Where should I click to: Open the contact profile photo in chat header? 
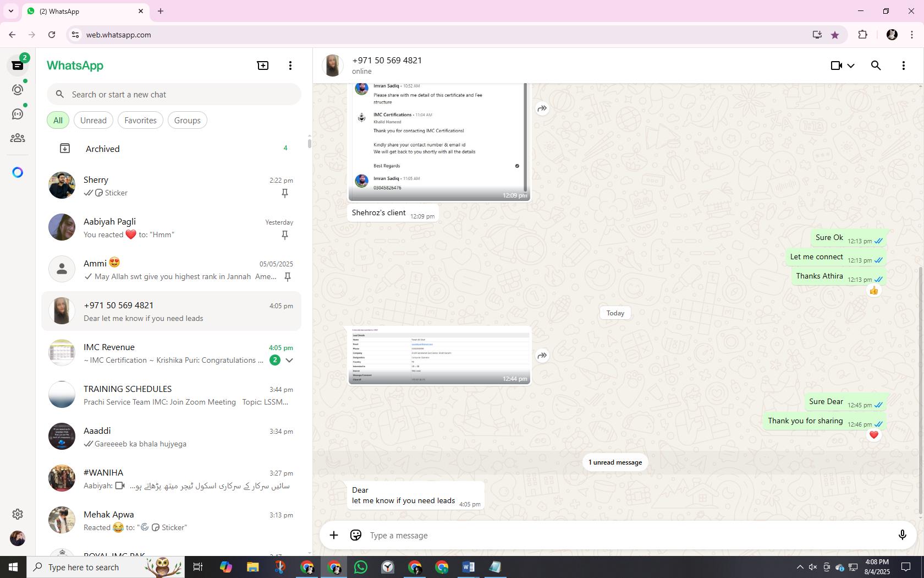(x=333, y=66)
